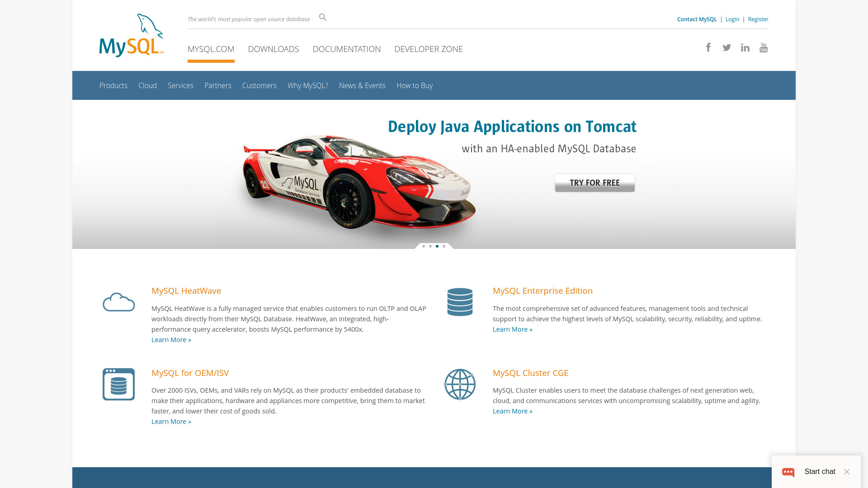Screen dimensions: 868x488
Task: Open the Why MySQL? menu item
Action: pos(308,85)
